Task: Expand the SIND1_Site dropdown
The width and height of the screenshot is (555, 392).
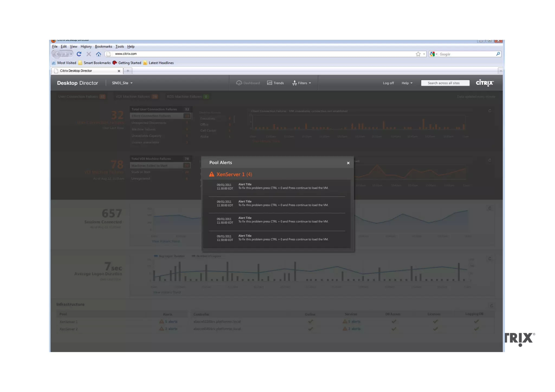Action: [122, 83]
